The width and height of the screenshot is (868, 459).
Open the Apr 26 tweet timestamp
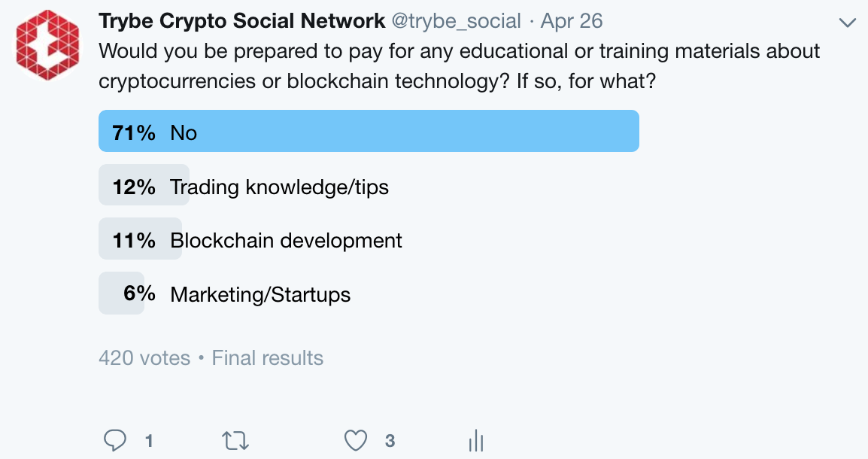pyautogui.click(x=571, y=21)
